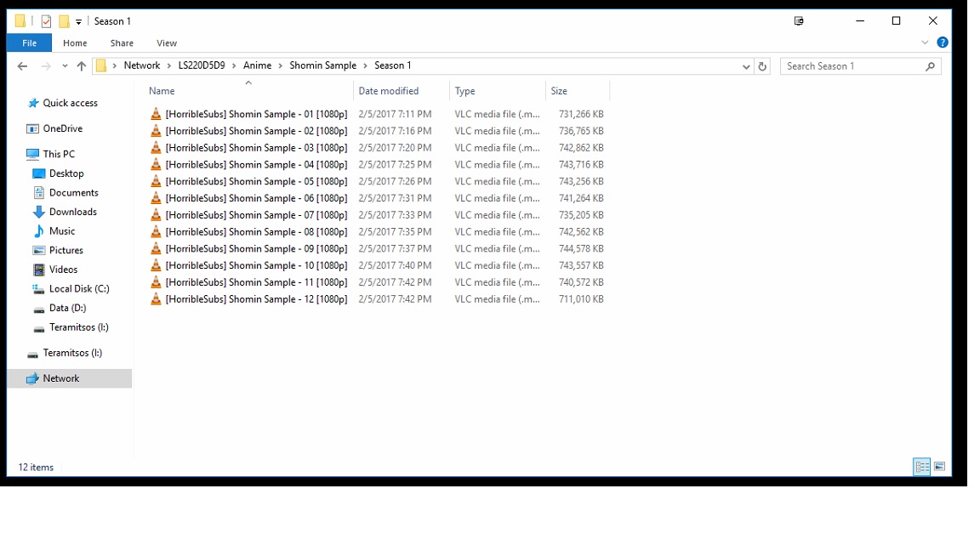Click VLC icon of Shomin Sample - 07

(156, 215)
